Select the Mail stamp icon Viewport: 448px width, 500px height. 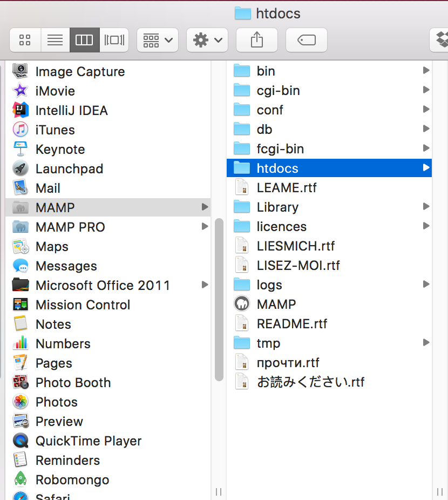[21, 188]
